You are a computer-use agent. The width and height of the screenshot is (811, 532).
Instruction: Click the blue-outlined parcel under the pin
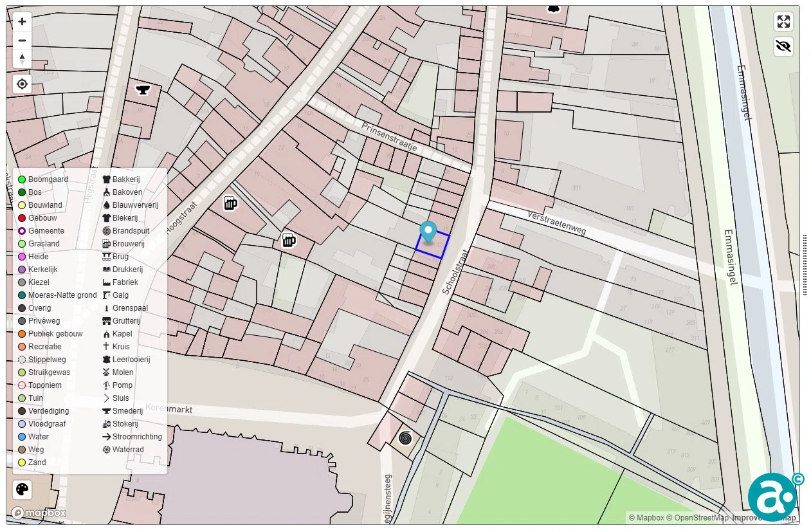point(433,245)
